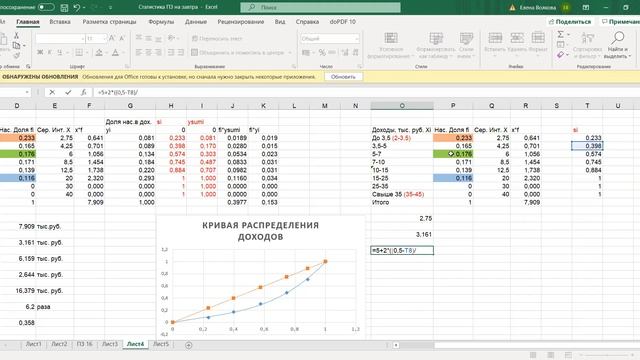Image resolution: width=640 pixels, height=360 pixels.
Task: Expand the Fill Color dropdown arrow
Action: pyautogui.click(x=106, y=53)
